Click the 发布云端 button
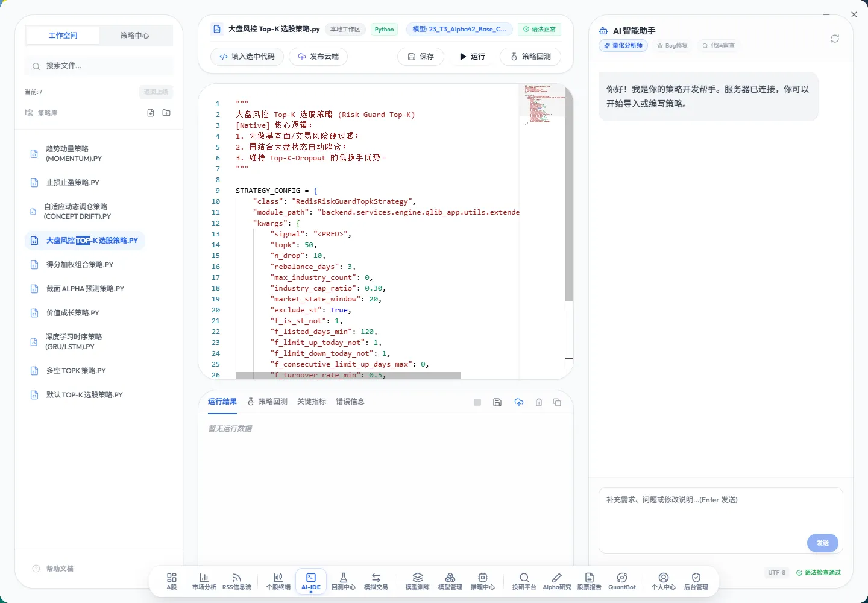Viewport: 868px width, 603px height. (x=318, y=57)
